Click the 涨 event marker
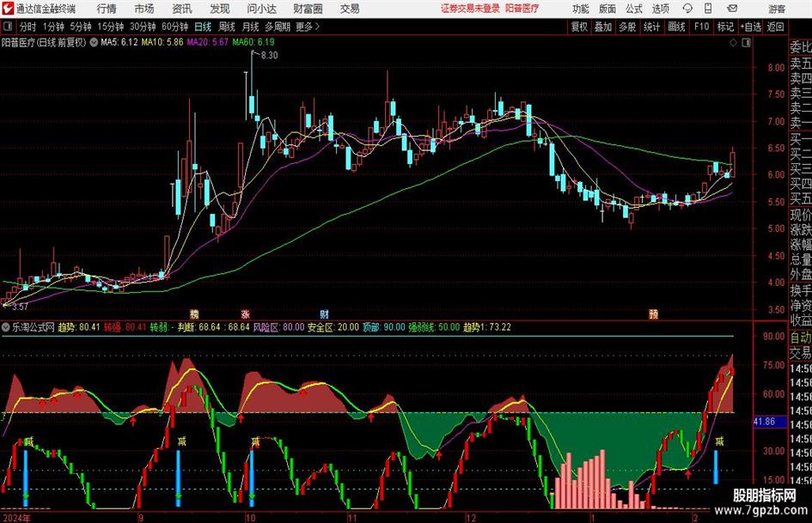The image size is (812, 523). [x=246, y=313]
